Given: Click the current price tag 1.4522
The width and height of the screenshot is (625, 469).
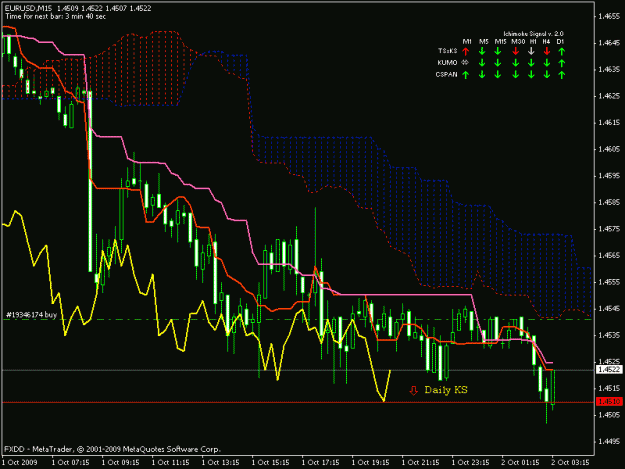Looking at the screenshot, I should pos(609,370).
